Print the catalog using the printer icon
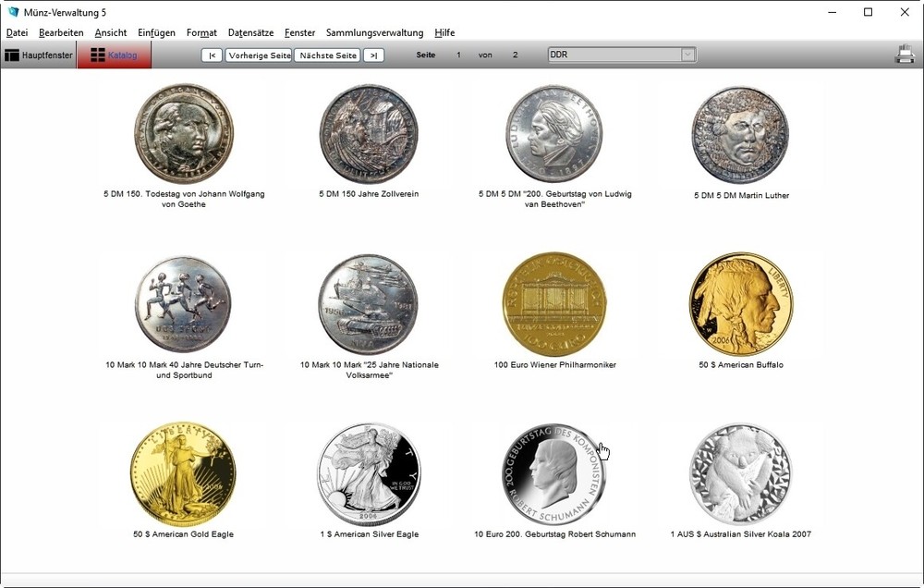Viewport: 924px width, 588px height. coord(903,55)
